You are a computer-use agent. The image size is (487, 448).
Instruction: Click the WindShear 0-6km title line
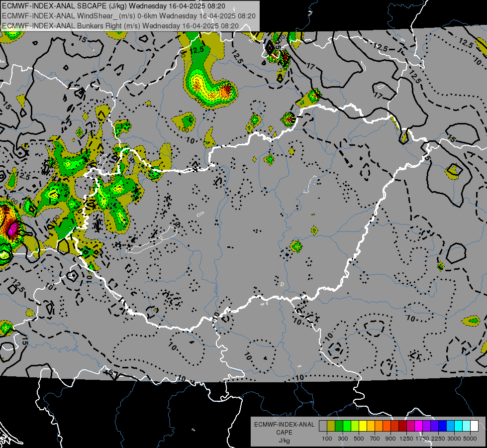tap(128, 16)
